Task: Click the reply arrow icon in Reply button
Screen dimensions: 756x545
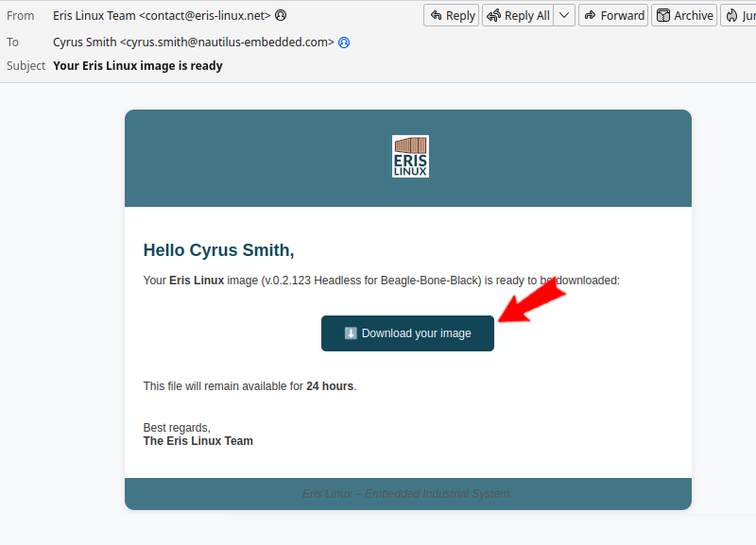Action: coord(436,15)
